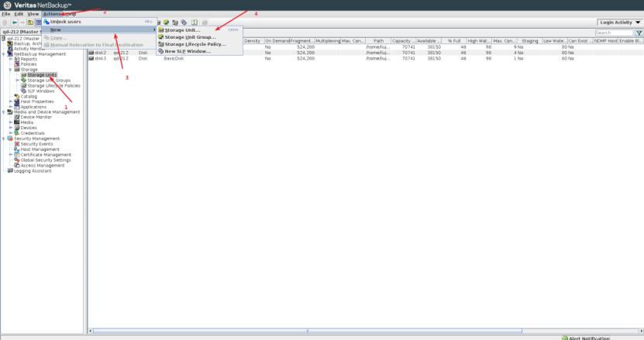Click the Logging Assistant icon in tree
644x340 pixels.
10,171
